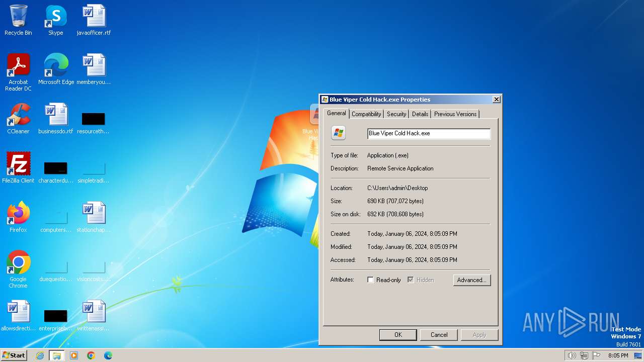Image resolution: width=644 pixels, height=362 pixels.
Task: Open Windows Media Player taskbar icon
Action: click(74, 355)
